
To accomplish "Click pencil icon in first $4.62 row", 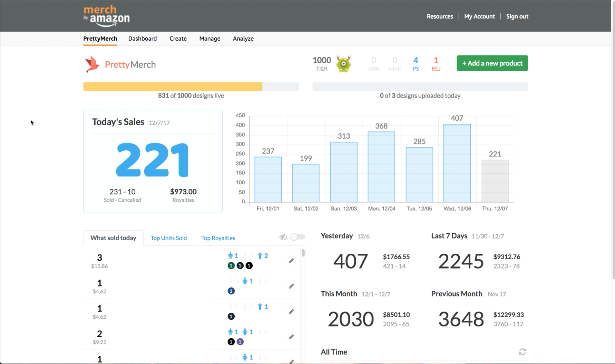I will click(x=291, y=286).
